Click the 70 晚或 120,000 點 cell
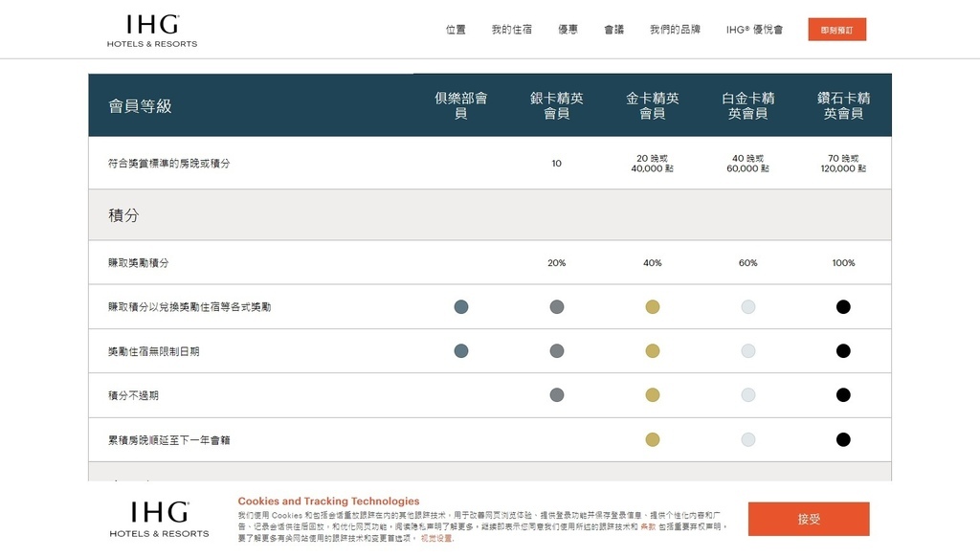 [x=843, y=163]
